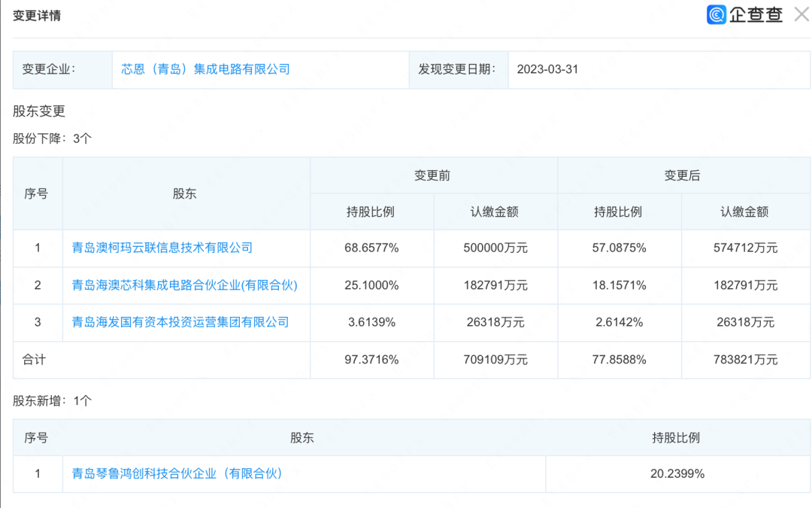
Task: Click the 变更后 column header
Action: 682,175
